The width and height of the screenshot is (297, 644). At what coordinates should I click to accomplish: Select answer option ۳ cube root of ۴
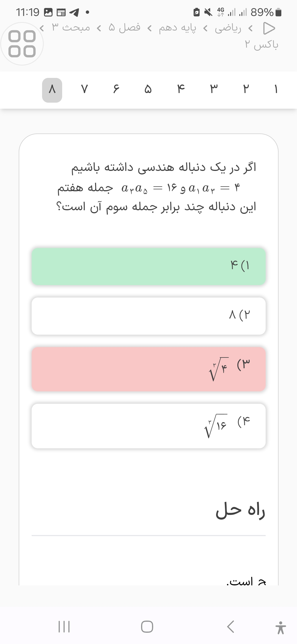[148, 369]
